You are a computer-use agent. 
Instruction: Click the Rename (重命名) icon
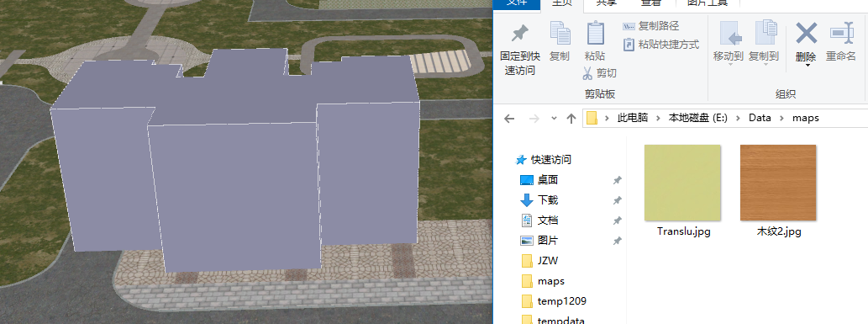(x=841, y=34)
